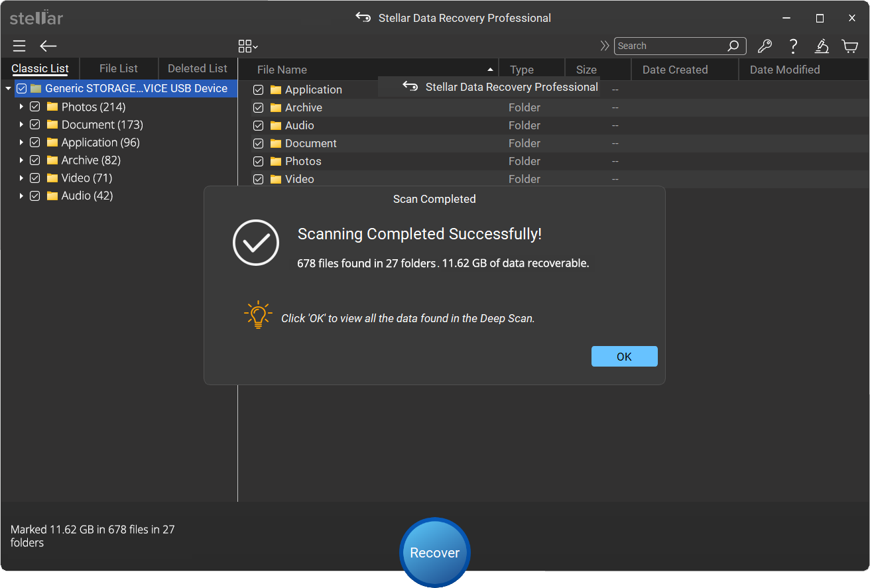Uncheck the Document (173) tree checkbox
The image size is (870, 588).
point(35,125)
